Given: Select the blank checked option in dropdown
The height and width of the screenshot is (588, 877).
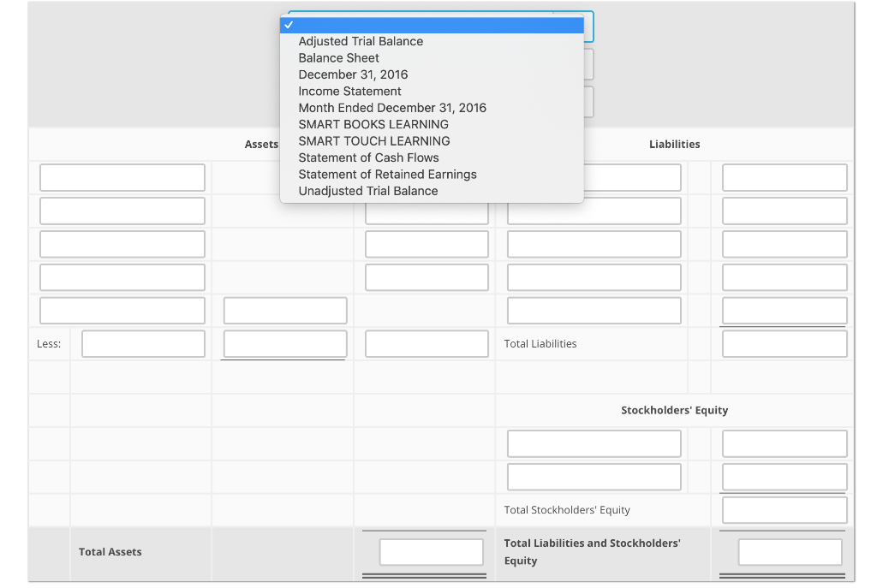Looking at the screenshot, I should pos(432,25).
